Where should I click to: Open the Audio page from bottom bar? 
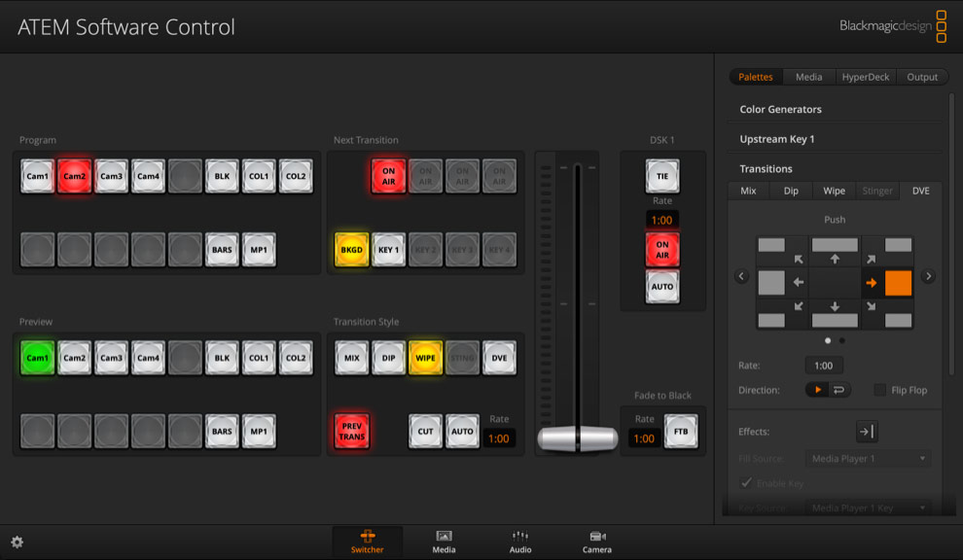520,541
